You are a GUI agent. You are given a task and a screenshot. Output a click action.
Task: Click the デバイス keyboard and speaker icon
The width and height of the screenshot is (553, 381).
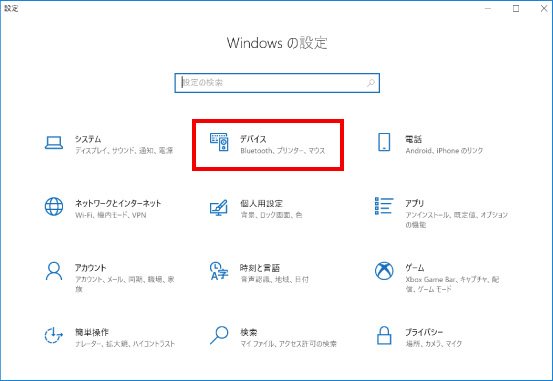pyautogui.click(x=219, y=142)
